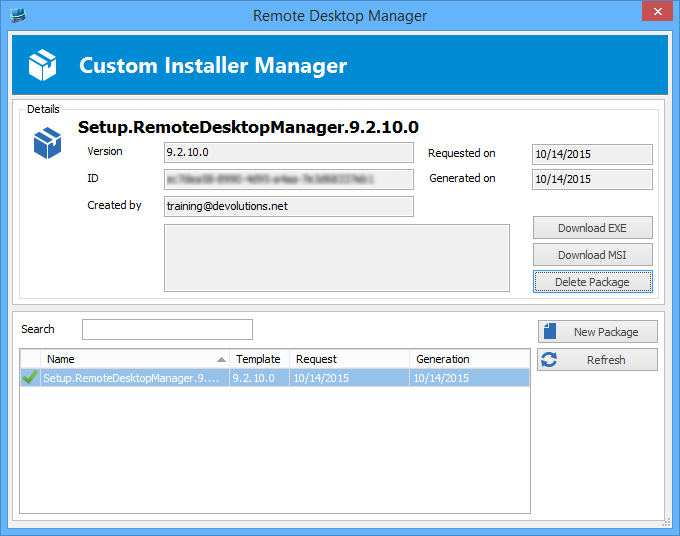Focus the Search text box

tap(167, 330)
